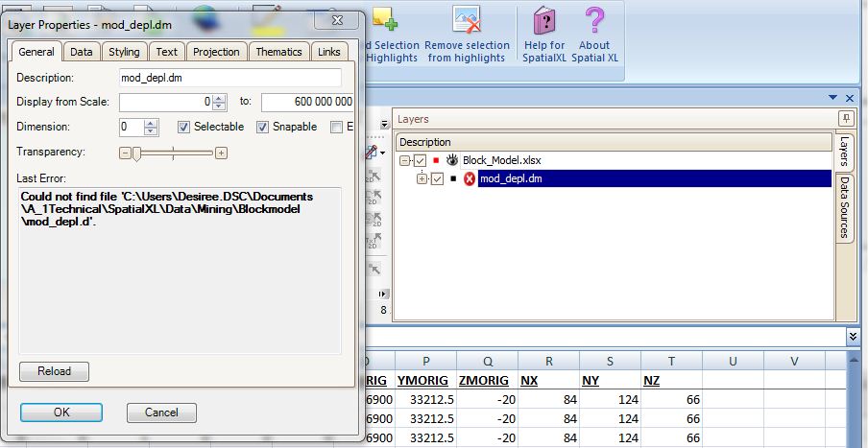Screen dimensions: 868x448
Task: Switch to the Styling tab
Action: click(x=123, y=52)
